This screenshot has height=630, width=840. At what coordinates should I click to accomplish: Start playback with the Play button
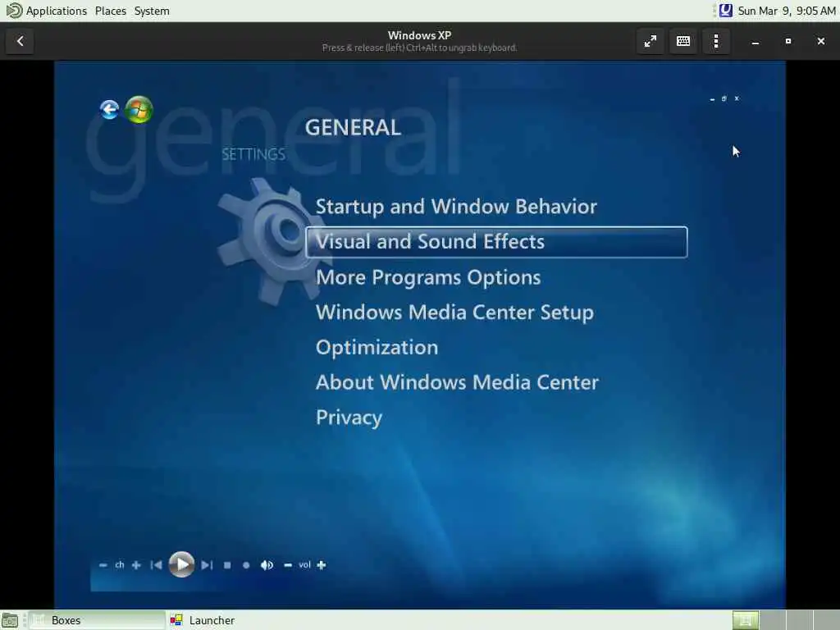(181, 564)
